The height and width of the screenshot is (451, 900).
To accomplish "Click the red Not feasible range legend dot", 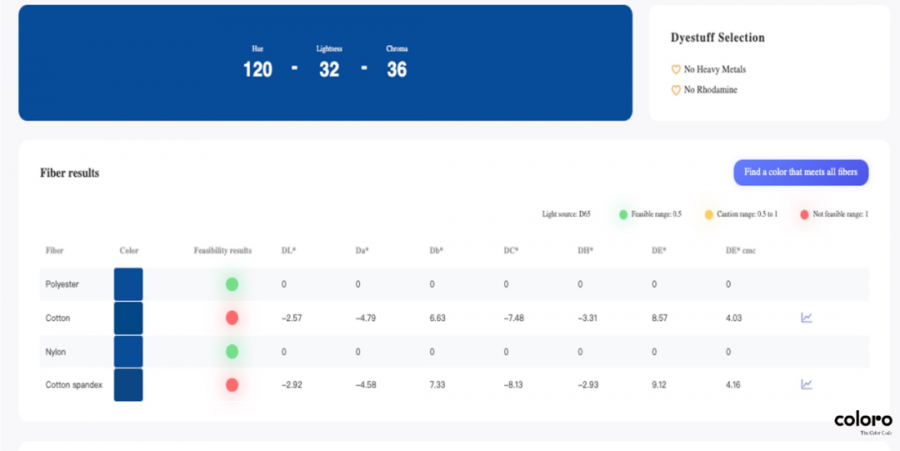I will (804, 215).
